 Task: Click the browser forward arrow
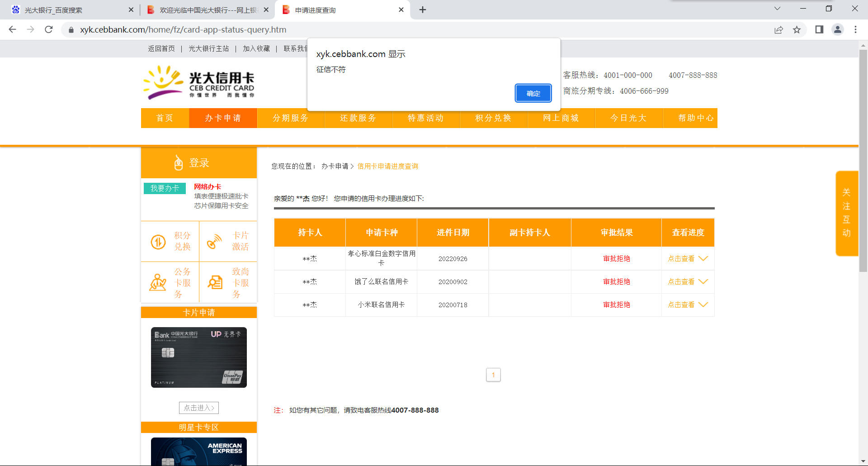(30, 29)
